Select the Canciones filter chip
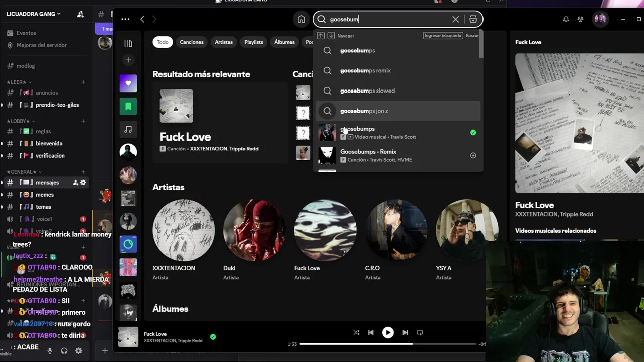Viewport: 644px width, 362px height. click(x=192, y=42)
